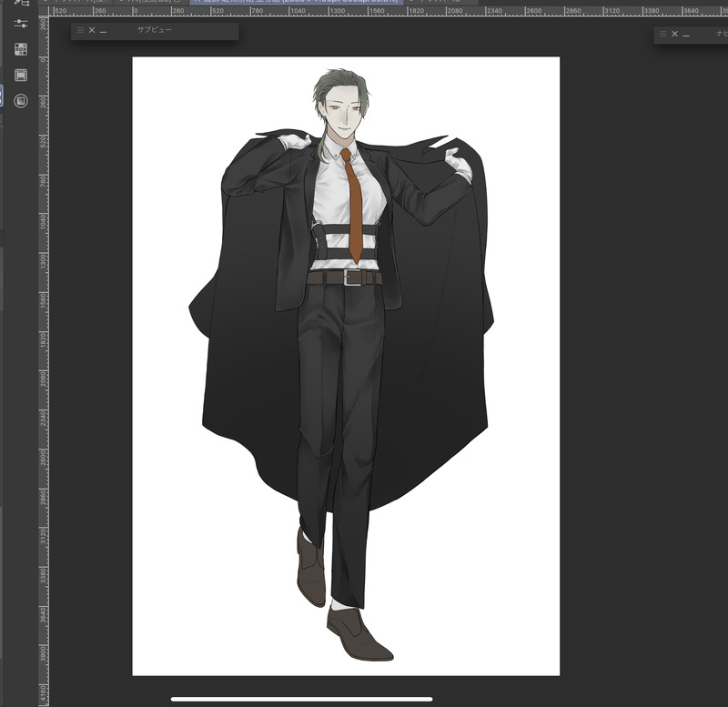Open the サブビュー panel hamburger menu

[x=80, y=30]
